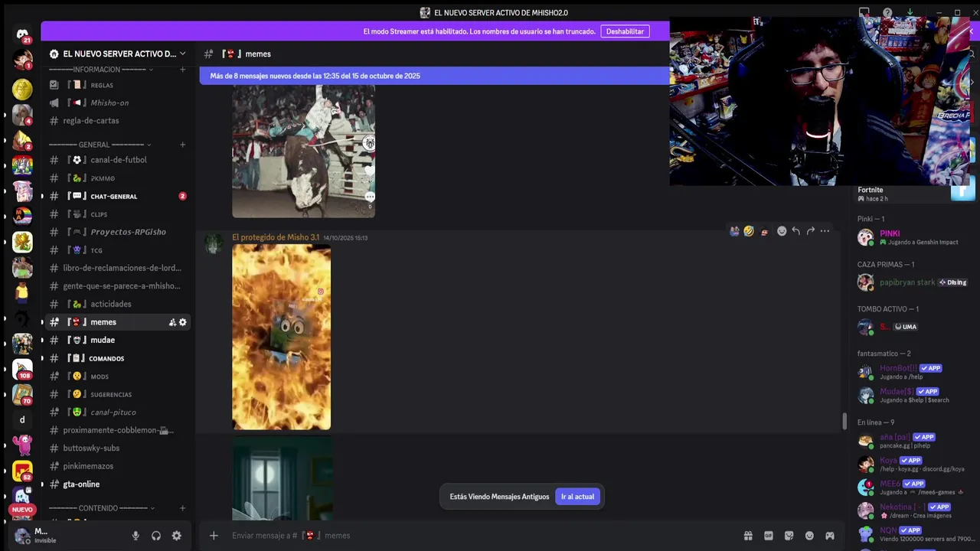Open the gold coin server icon

pyautogui.click(x=22, y=90)
